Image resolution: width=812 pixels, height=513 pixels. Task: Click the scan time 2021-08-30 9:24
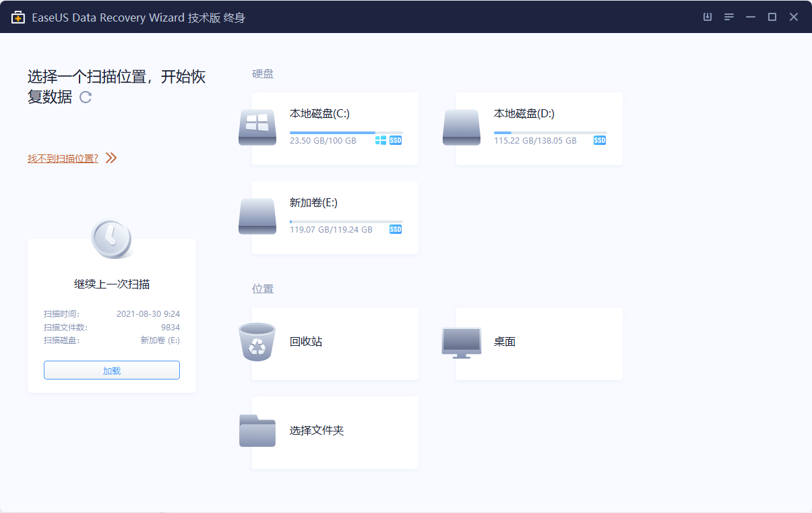[148, 314]
